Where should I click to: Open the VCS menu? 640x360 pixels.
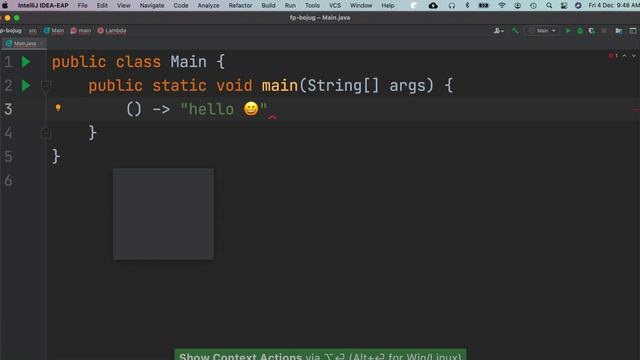click(335, 6)
